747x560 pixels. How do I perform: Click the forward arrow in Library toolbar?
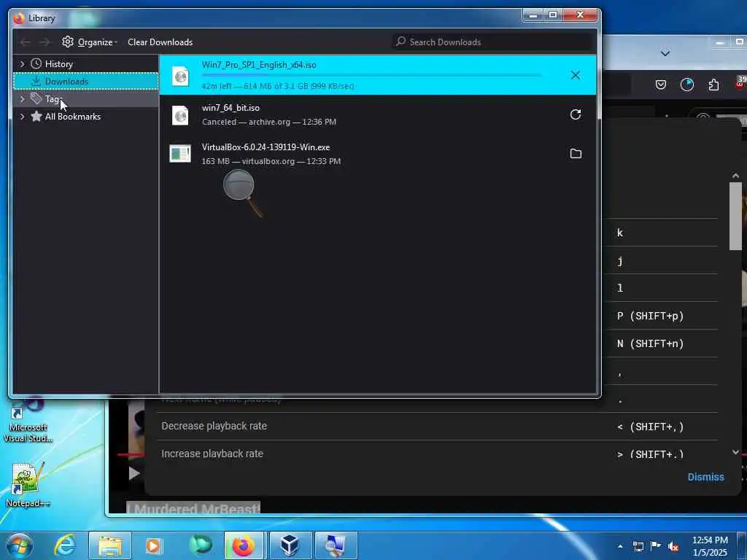click(x=44, y=42)
